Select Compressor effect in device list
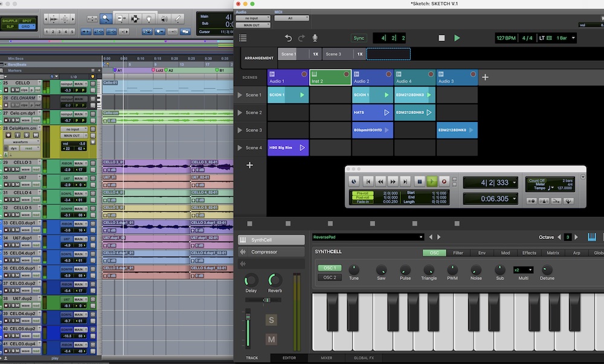 click(271, 252)
